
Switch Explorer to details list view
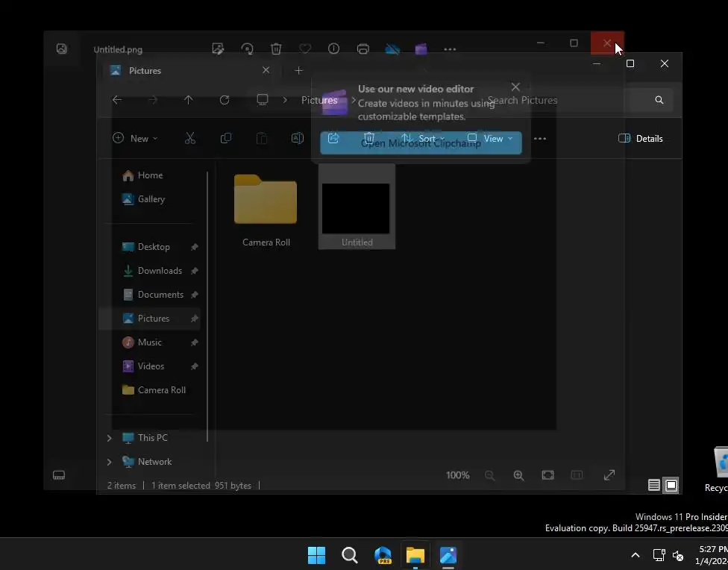[x=654, y=486]
